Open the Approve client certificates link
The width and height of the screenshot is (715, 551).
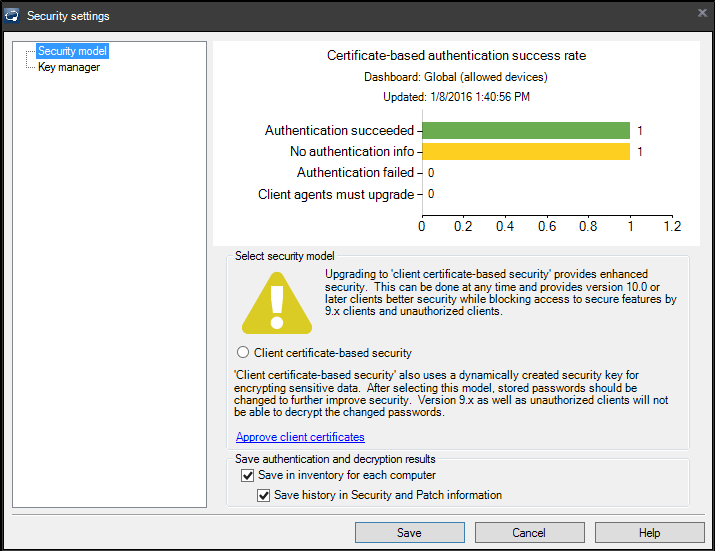(x=300, y=437)
